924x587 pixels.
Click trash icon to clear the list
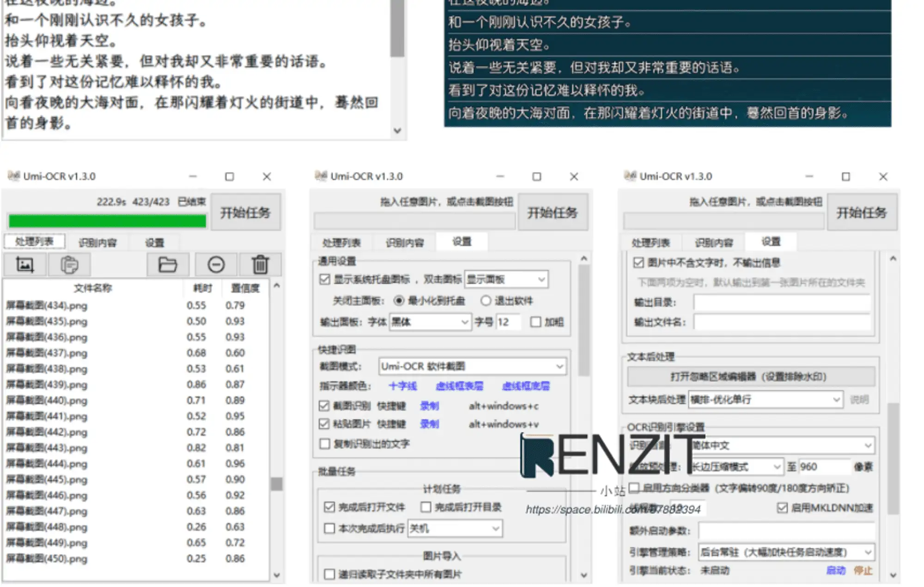(260, 265)
